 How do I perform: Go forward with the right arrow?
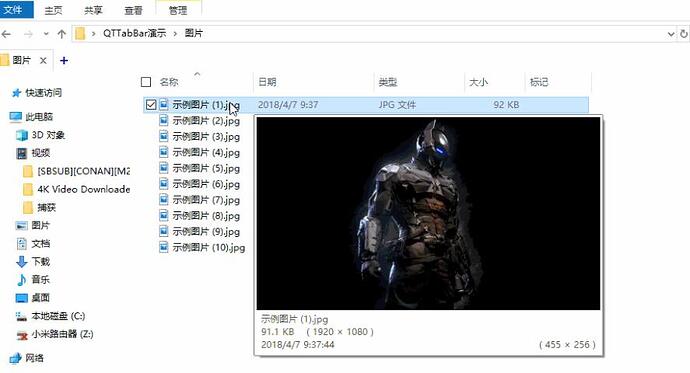click(x=28, y=34)
